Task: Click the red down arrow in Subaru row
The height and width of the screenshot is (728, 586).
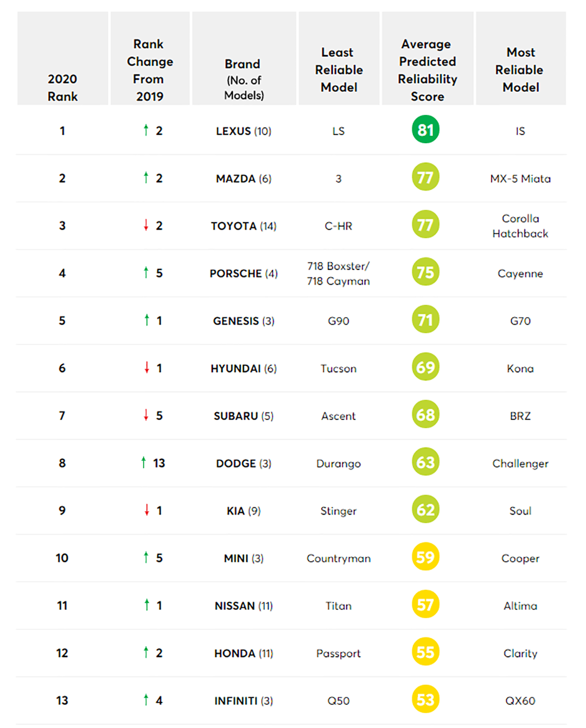Action: tap(146, 415)
